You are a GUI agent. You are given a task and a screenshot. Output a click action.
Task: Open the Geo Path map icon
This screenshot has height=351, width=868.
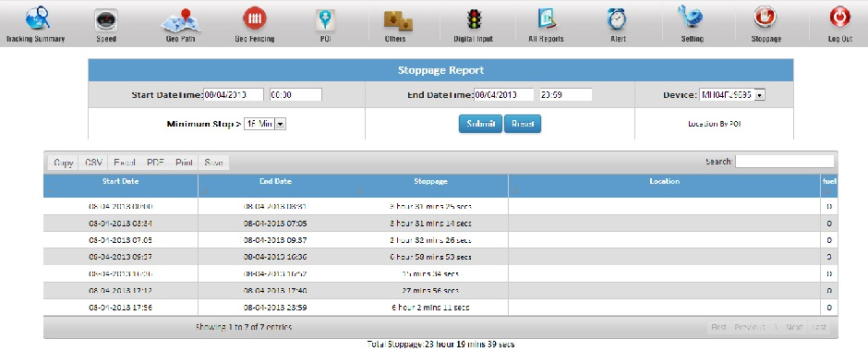pos(180,19)
